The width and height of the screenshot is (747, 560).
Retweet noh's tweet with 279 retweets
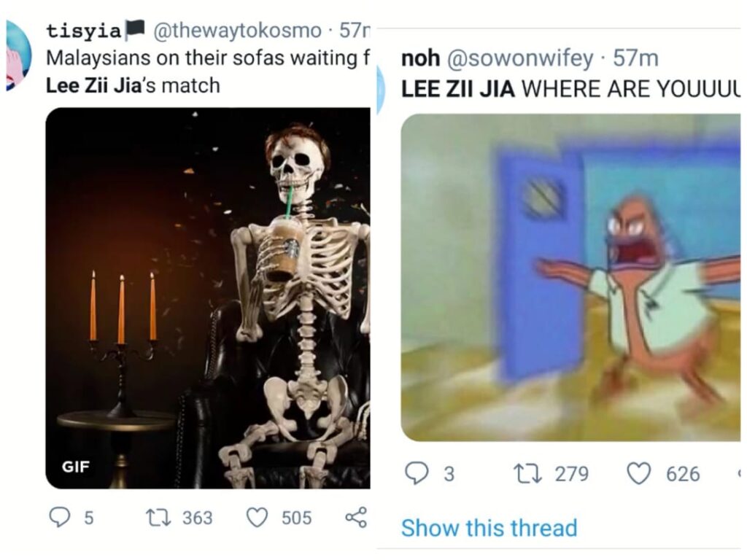pyautogui.click(x=527, y=474)
